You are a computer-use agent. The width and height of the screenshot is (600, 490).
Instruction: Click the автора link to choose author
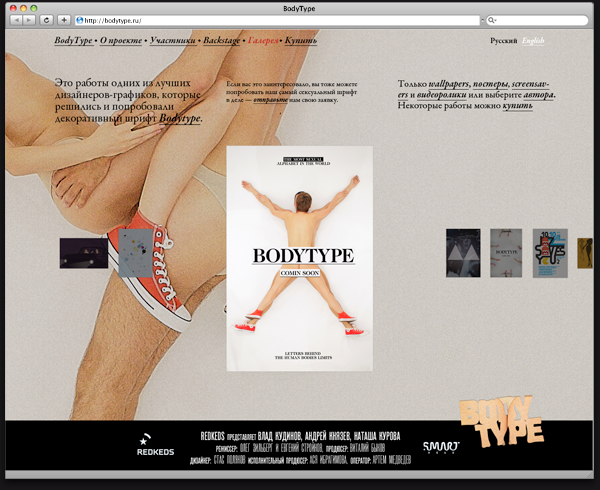[x=538, y=94]
